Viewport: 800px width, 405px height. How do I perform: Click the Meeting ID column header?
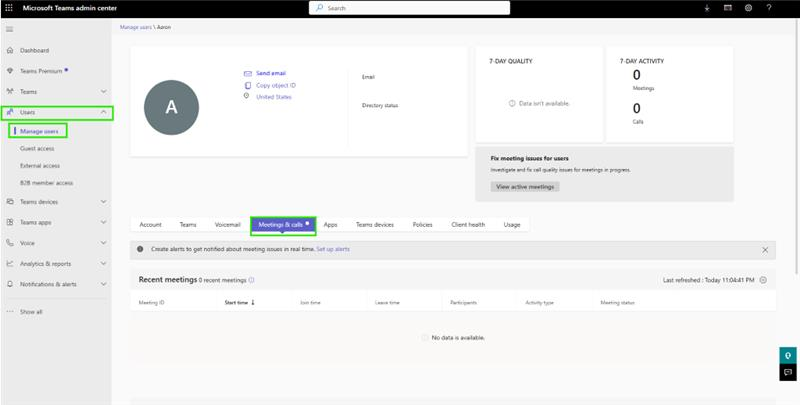[152, 302]
